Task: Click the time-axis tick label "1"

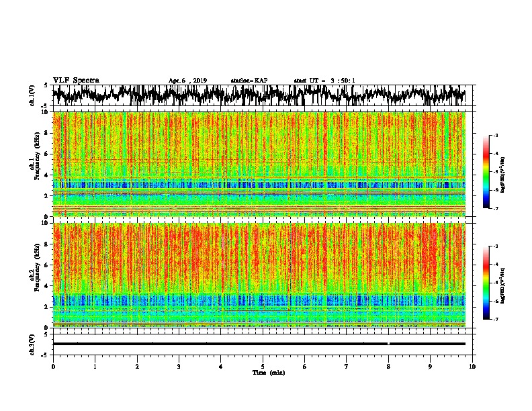Action: click(95, 366)
